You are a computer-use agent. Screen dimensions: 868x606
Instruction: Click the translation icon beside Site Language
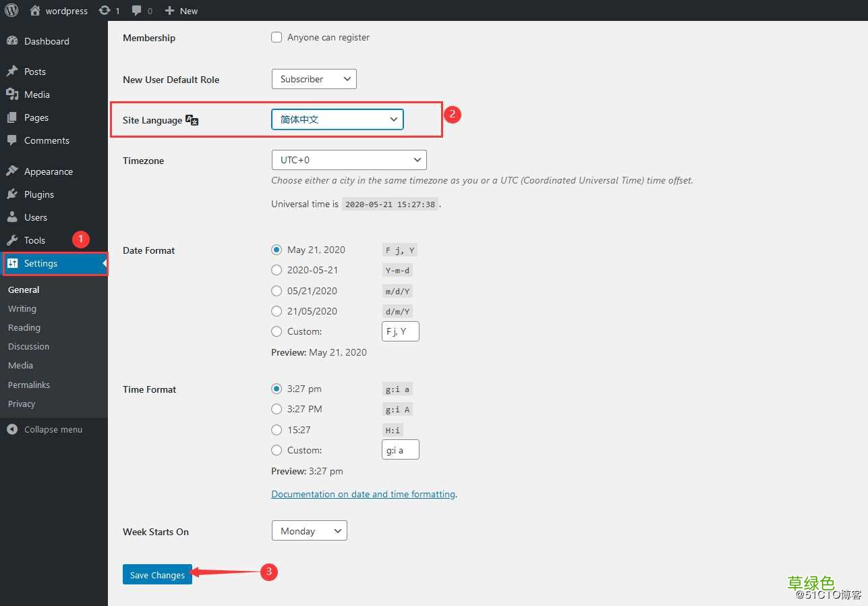coord(192,119)
